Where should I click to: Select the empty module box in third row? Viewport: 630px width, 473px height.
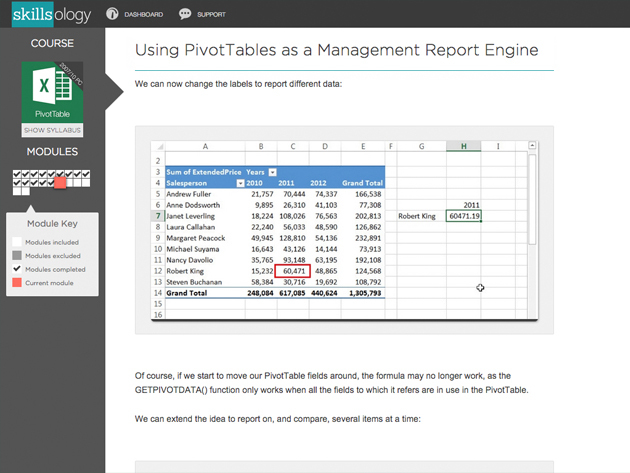coord(17,192)
